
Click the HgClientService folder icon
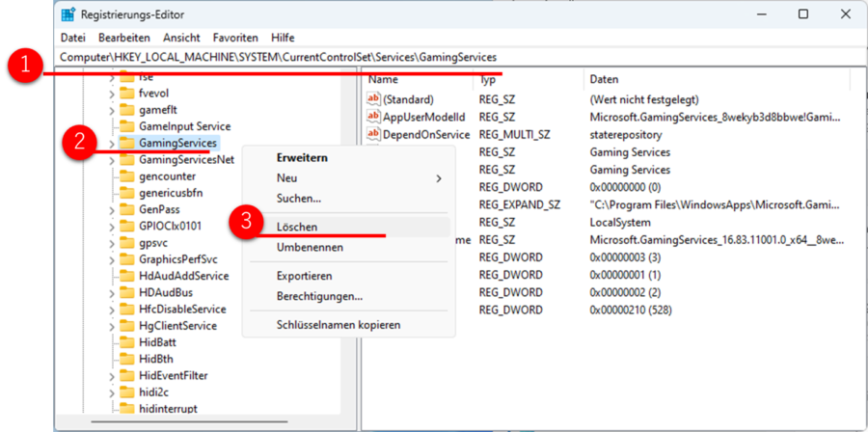[x=127, y=325]
